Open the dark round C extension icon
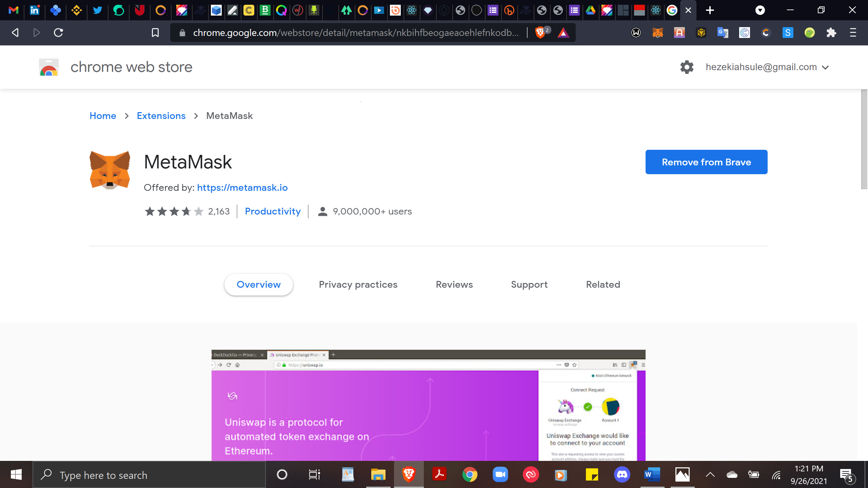This screenshot has height=488, width=868. coord(766,33)
